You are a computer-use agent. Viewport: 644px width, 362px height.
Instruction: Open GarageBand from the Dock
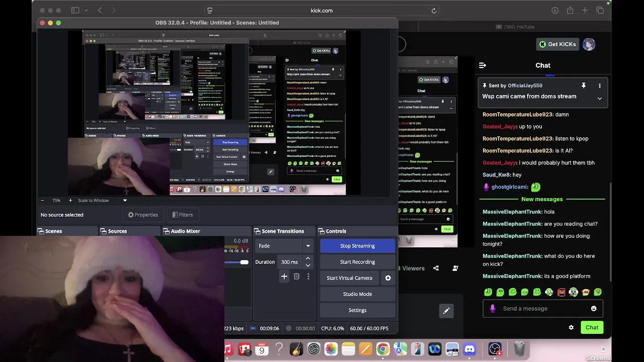point(296,349)
